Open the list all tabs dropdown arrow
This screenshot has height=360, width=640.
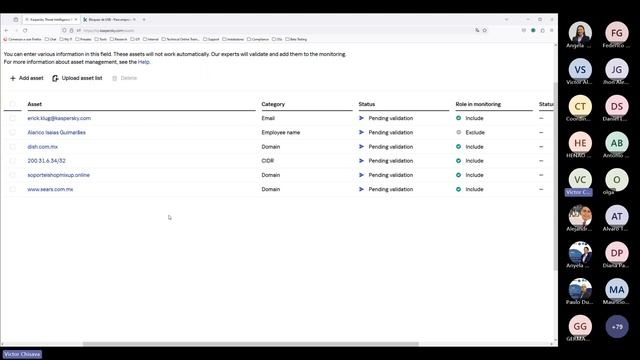tap(507, 20)
